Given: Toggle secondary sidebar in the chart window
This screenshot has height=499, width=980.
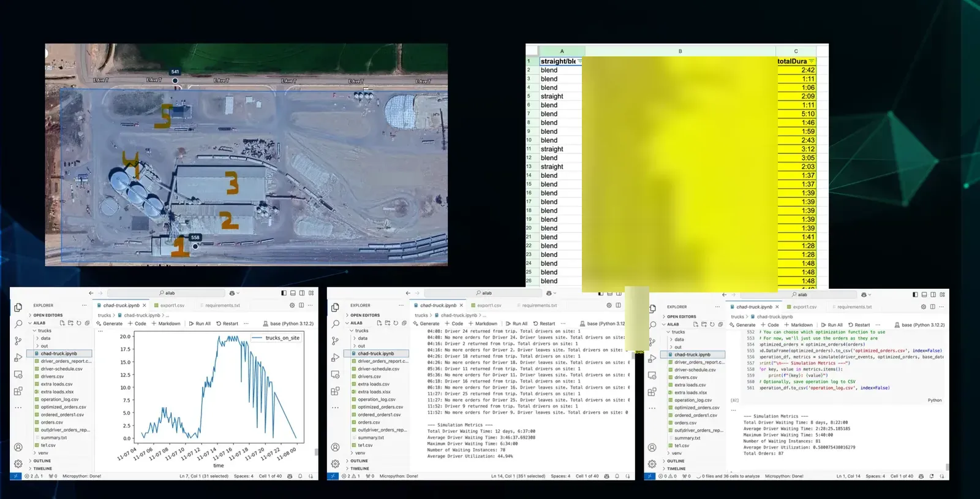Looking at the screenshot, I should (x=302, y=293).
